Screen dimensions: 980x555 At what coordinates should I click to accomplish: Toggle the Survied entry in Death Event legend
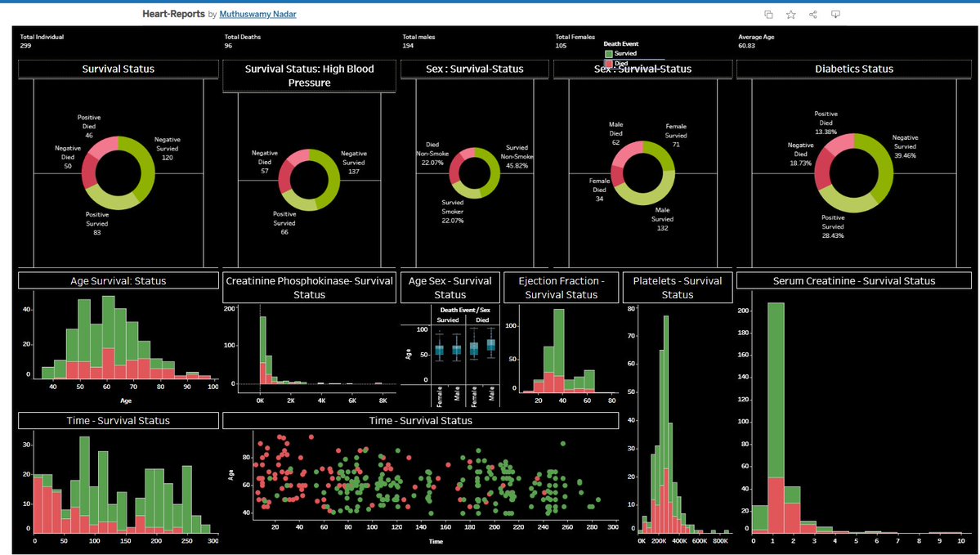point(624,53)
